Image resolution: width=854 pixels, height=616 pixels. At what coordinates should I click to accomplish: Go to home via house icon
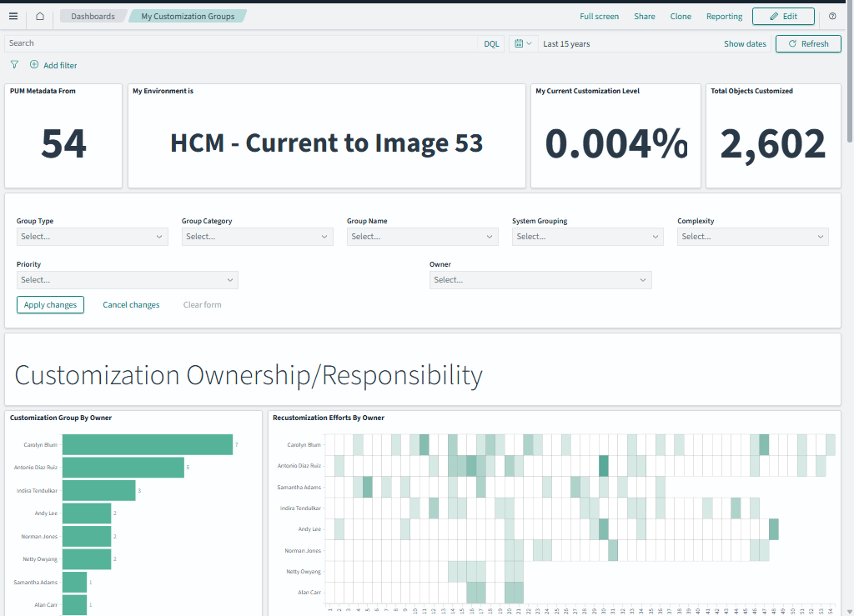coord(40,17)
